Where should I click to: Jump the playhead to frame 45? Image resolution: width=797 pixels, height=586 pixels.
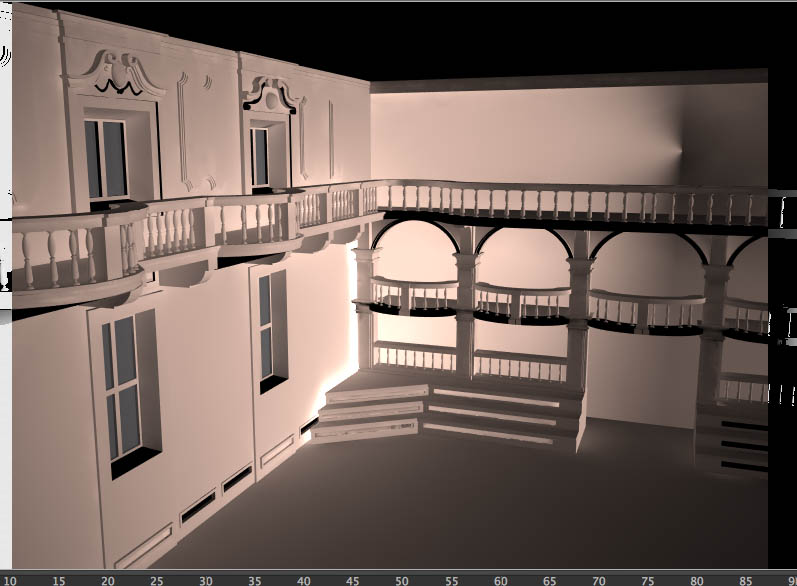tap(353, 581)
